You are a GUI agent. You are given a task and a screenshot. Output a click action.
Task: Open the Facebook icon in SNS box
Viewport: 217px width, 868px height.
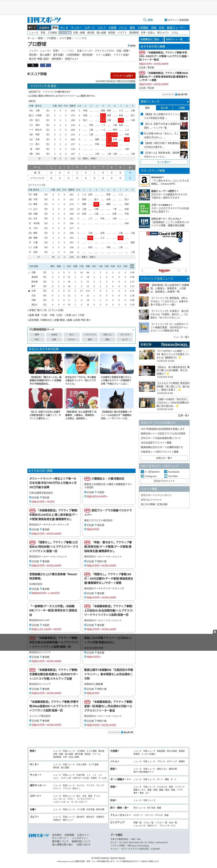point(165,472)
